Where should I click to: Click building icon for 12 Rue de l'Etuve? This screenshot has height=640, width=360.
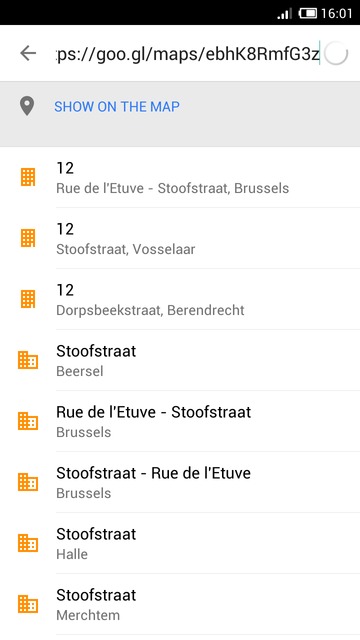[28, 177]
